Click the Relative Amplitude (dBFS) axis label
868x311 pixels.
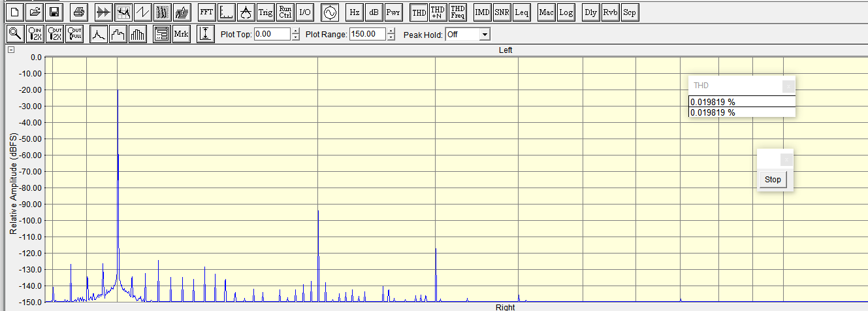click(12, 184)
